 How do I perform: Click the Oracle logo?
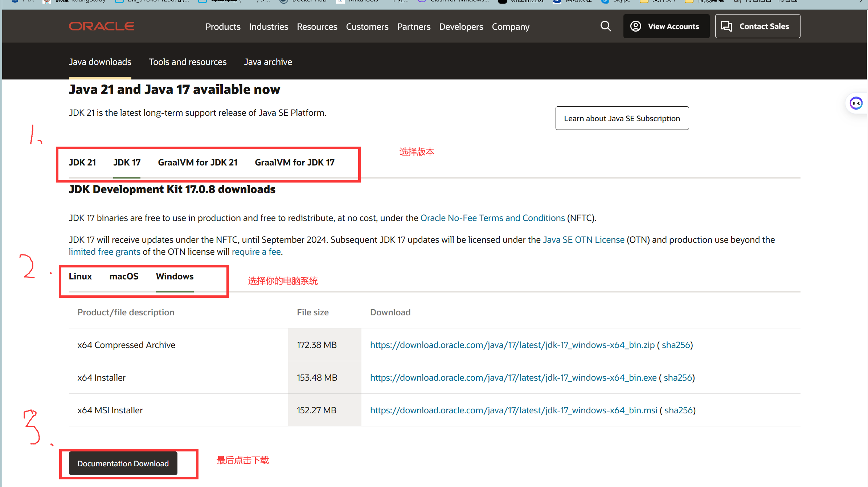pos(102,26)
